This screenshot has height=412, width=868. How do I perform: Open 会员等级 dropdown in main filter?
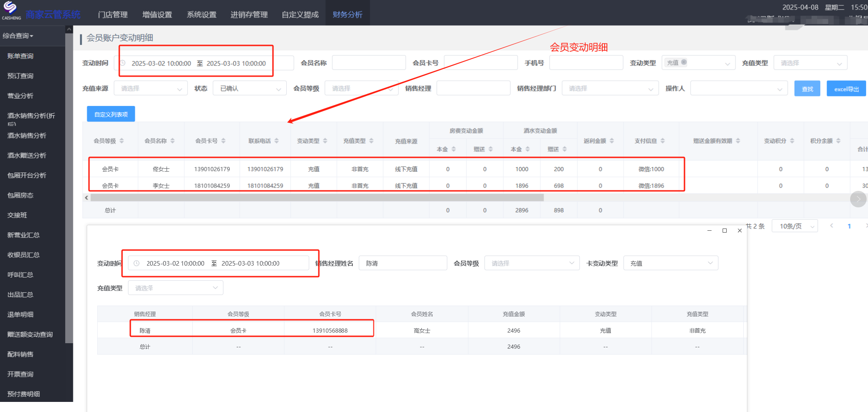pyautogui.click(x=362, y=88)
